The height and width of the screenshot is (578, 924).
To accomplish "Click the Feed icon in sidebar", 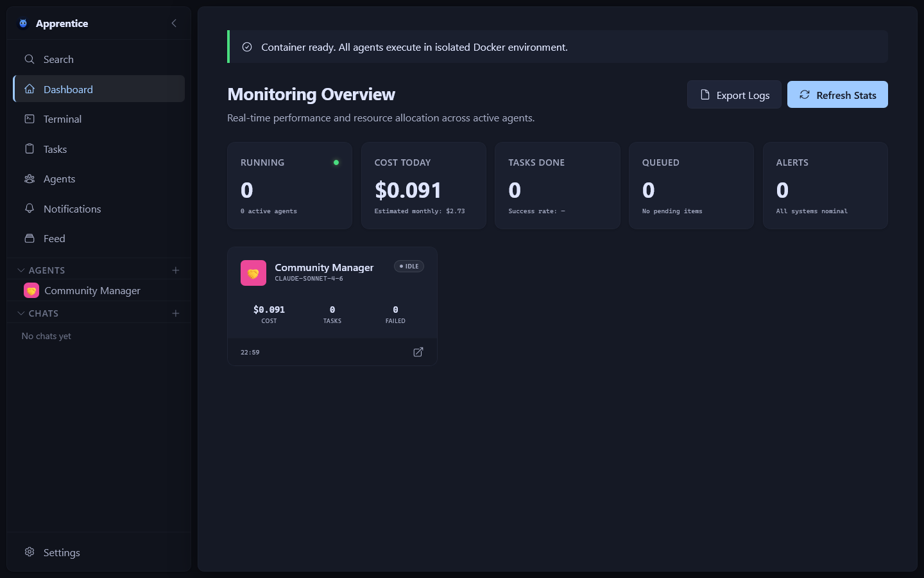I will click(x=30, y=238).
